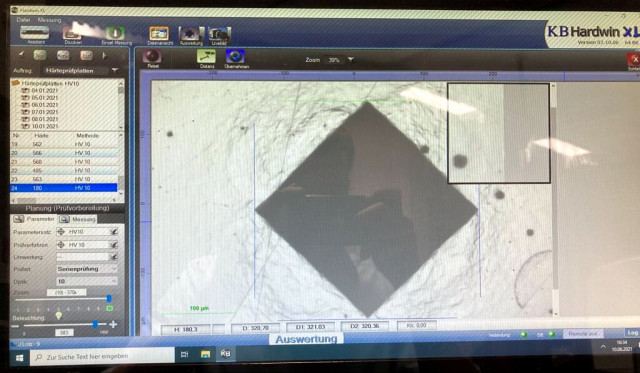This screenshot has height=373, width=640.
Task: Open the Auftrag Härteprüfplatten dropdown
Action: (x=115, y=71)
